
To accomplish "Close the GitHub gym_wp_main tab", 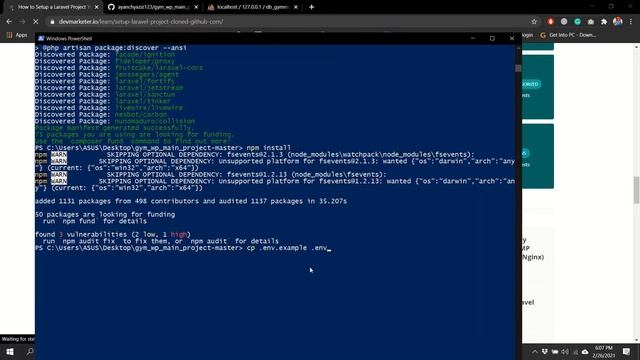I will 196,7.
